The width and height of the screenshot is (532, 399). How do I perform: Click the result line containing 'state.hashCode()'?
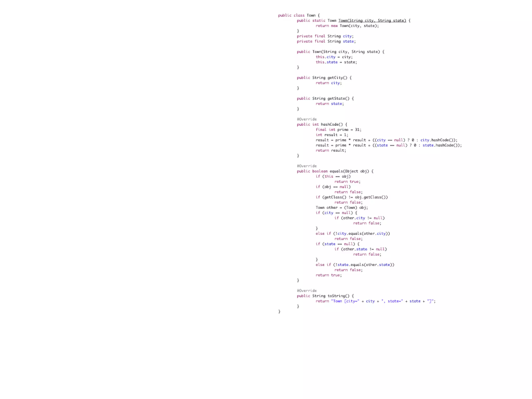coord(389,145)
